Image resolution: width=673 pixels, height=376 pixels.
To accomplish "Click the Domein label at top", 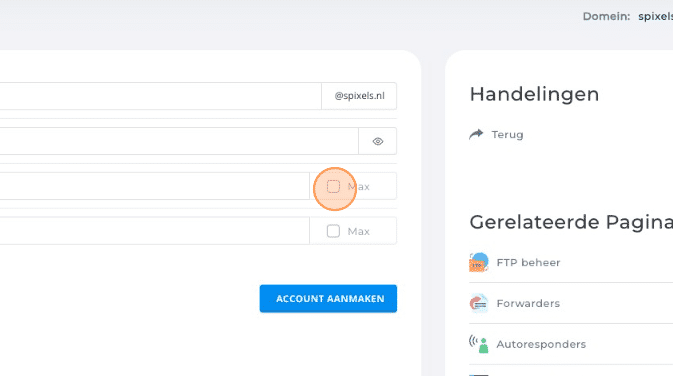I will tap(606, 16).
